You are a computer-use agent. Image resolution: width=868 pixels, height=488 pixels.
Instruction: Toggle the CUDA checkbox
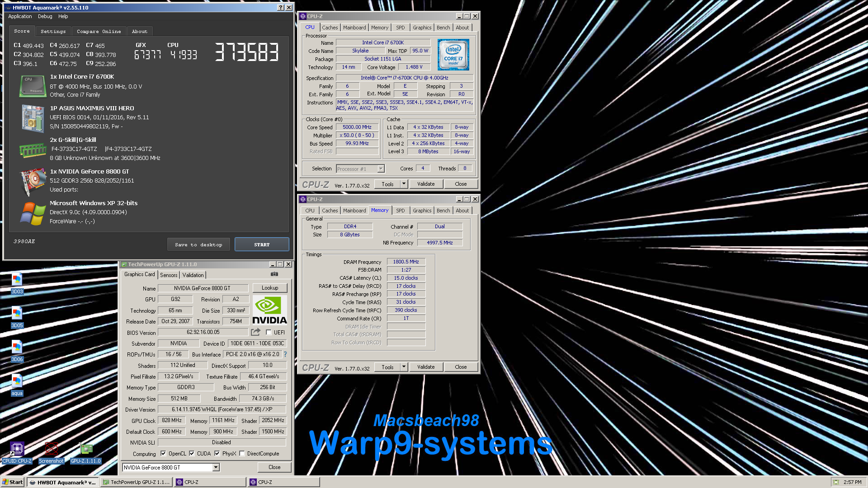click(192, 454)
